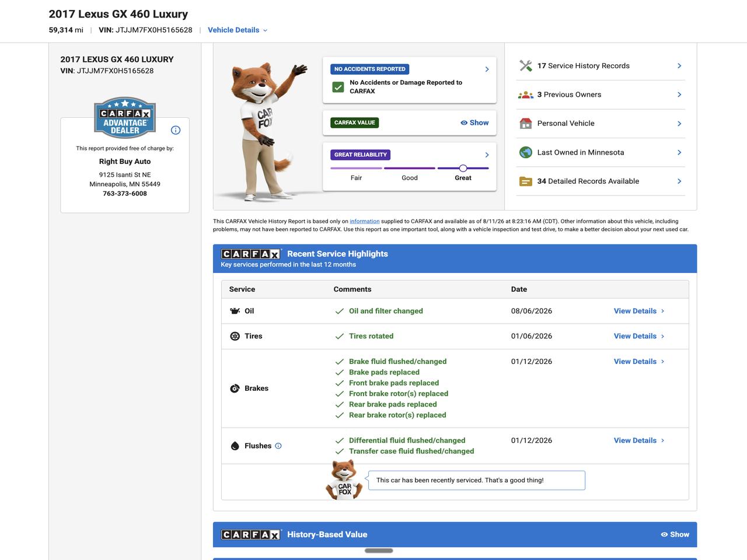The height and width of the screenshot is (560, 747).
Task: Click the Right Buy Auto dealer name
Action: 125,162
